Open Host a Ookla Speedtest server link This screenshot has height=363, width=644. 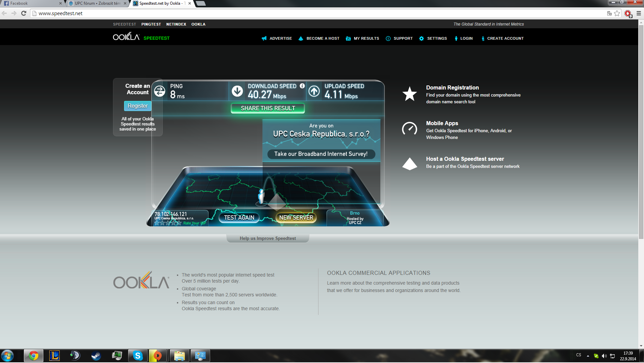[x=465, y=159]
